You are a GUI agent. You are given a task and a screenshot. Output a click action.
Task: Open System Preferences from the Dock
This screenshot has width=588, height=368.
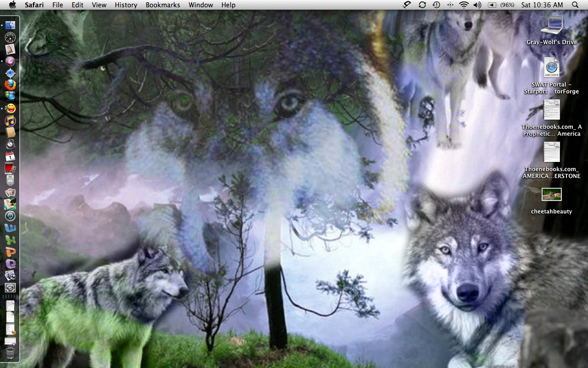click(x=10, y=287)
